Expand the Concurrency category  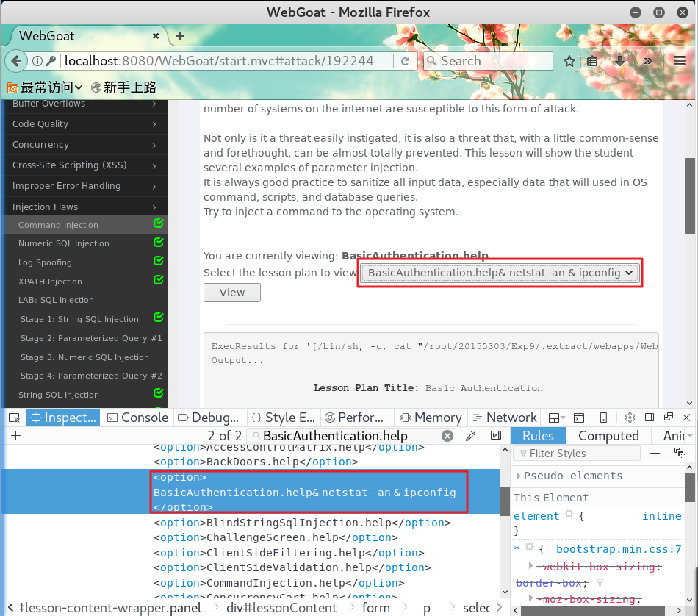pyautogui.click(x=85, y=145)
